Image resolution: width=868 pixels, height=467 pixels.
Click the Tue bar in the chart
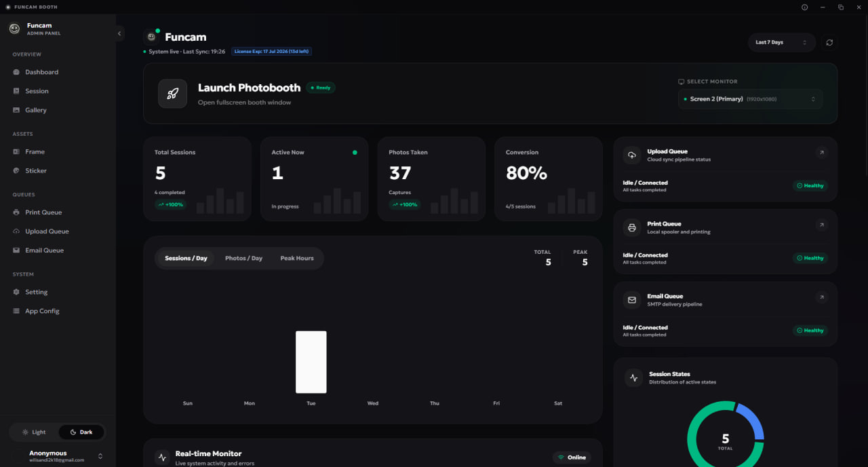point(311,362)
